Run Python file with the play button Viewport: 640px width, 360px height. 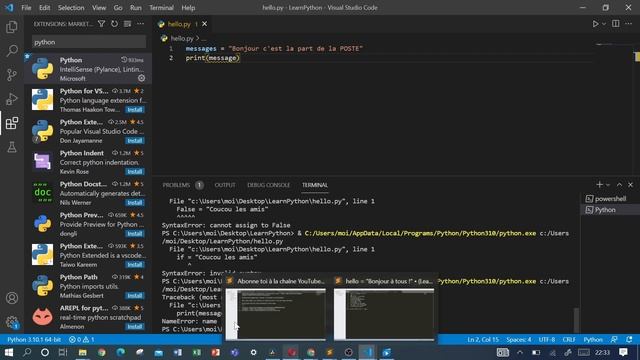pos(596,24)
